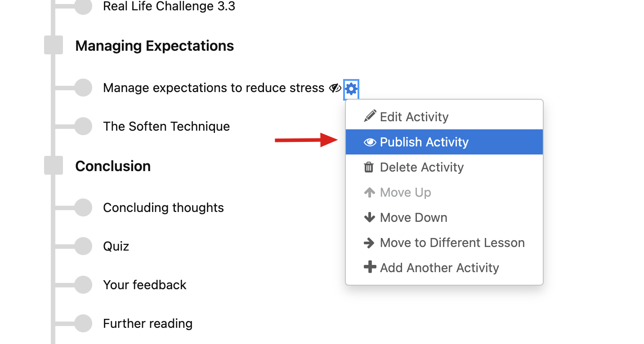The image size is (644, 344).
Task: Click the eye icon in Publish Activity
Action: click(370, 142)
